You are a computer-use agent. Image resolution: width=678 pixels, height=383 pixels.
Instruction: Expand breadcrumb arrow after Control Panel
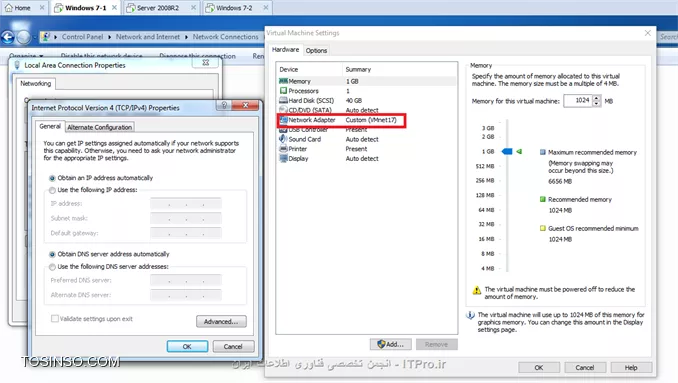click(x=109, y=37)
